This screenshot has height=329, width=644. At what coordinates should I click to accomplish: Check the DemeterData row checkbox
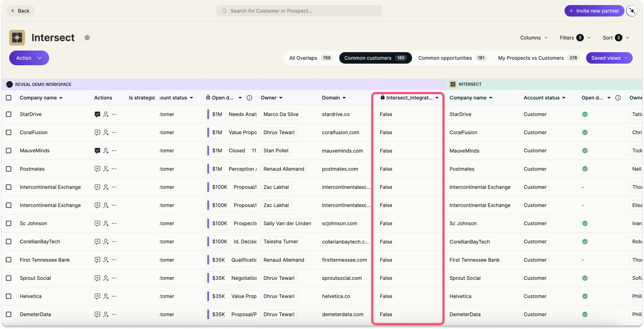click(9, 315)
